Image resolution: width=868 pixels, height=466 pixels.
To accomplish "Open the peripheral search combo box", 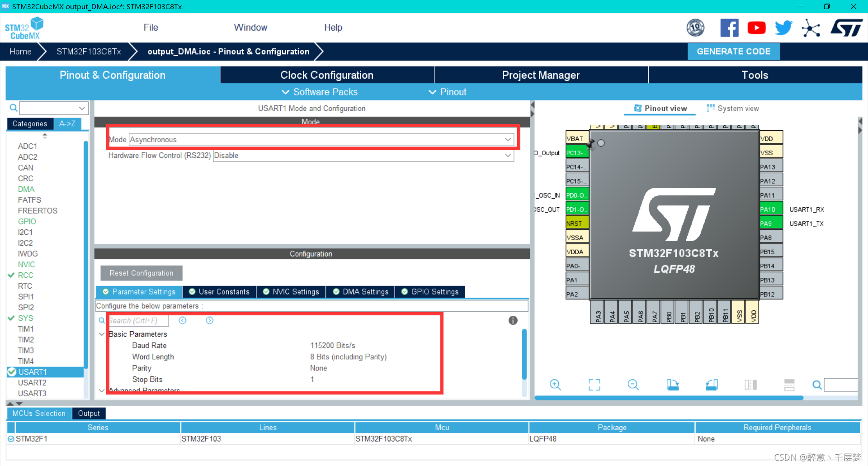I will coord(53,108).
